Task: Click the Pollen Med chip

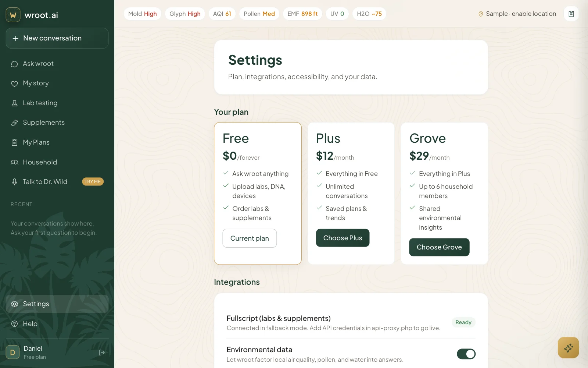Action: (259, 14)
